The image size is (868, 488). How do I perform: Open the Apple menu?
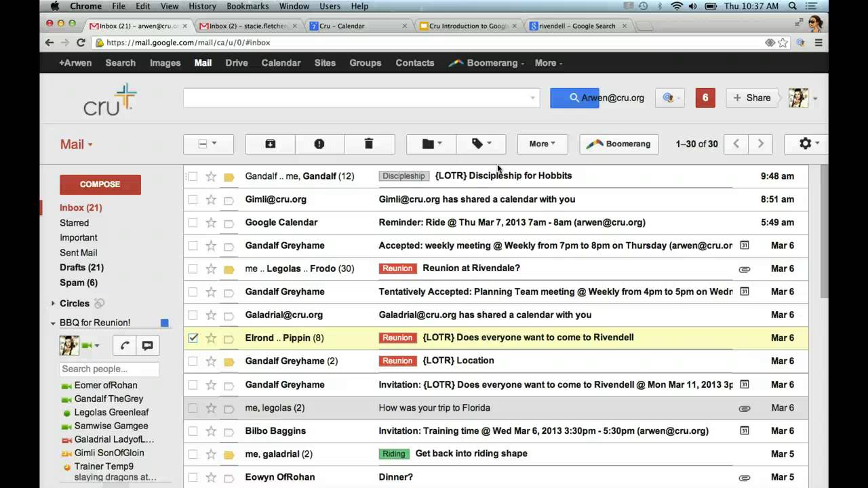pyautogui.click(x=55, y=6)
